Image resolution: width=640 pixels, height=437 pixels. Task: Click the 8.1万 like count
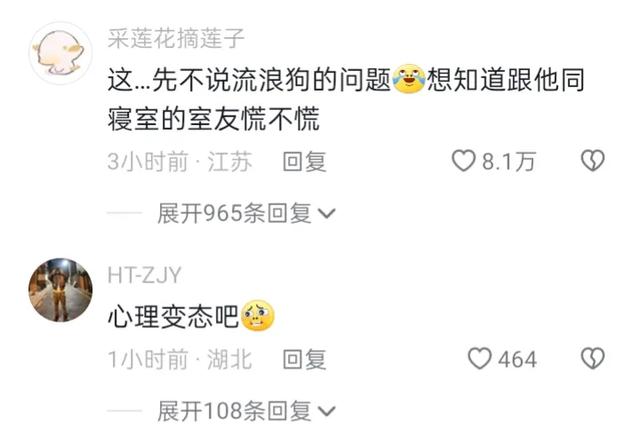pyautogui.click(x=509, y=161)
